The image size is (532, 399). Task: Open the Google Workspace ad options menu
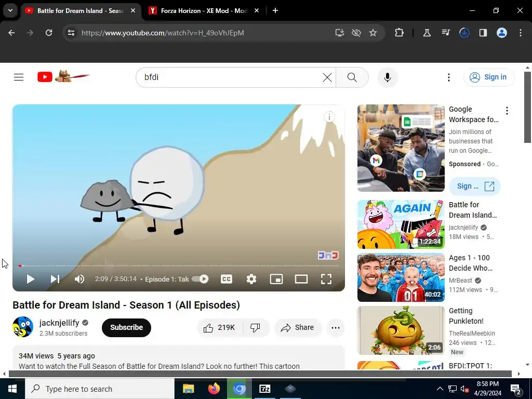coord(507,111)
